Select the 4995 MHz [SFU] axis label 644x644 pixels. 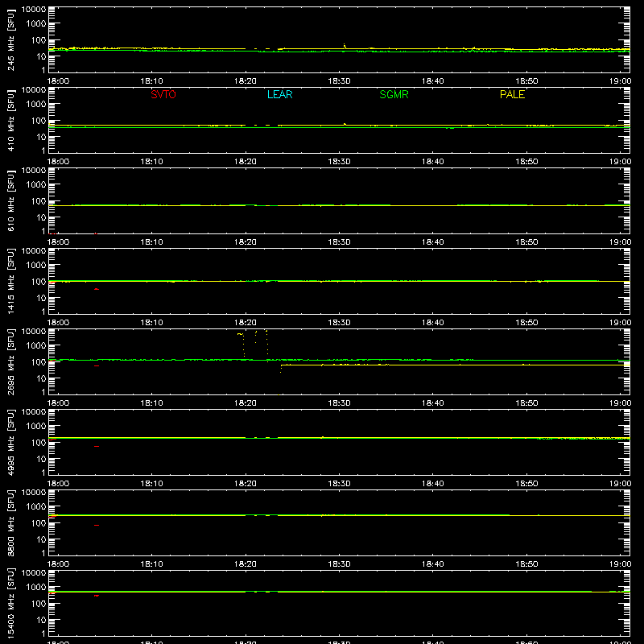coord(11,442)
